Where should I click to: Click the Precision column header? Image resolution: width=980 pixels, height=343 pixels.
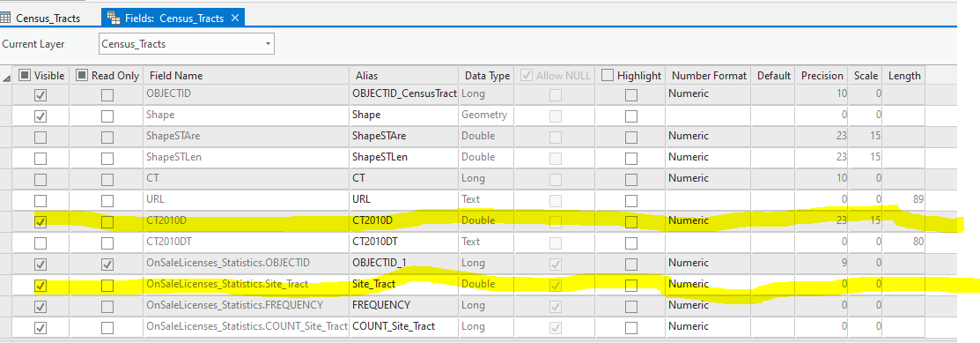[x=822, y=75]
